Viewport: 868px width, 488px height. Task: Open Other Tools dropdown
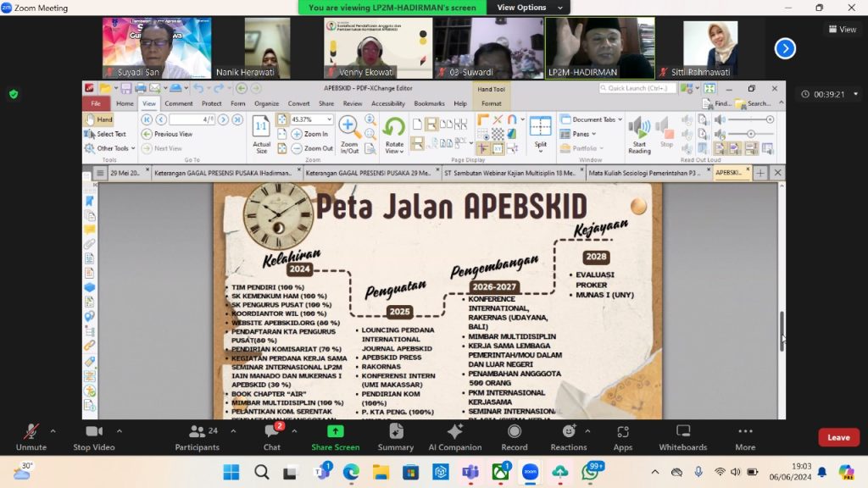(x=109, y=148)
